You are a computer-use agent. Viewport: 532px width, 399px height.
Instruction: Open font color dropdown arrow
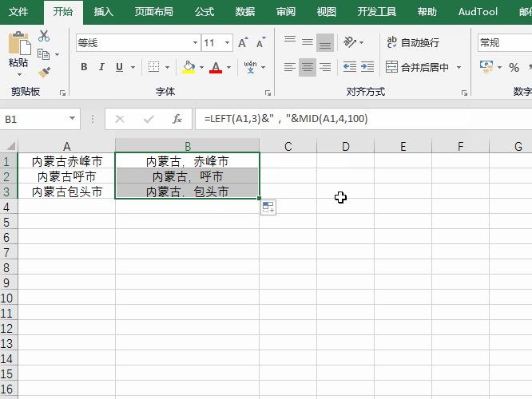point(228,67)
